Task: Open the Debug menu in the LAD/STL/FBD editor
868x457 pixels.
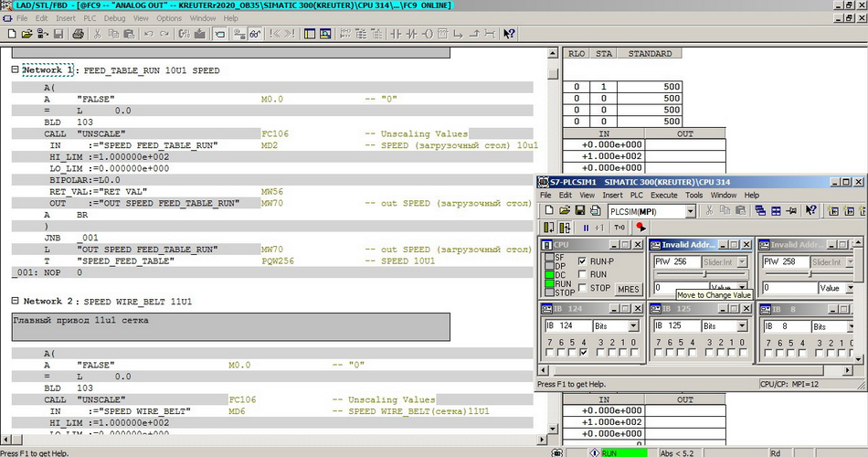Action: [115, 18]
